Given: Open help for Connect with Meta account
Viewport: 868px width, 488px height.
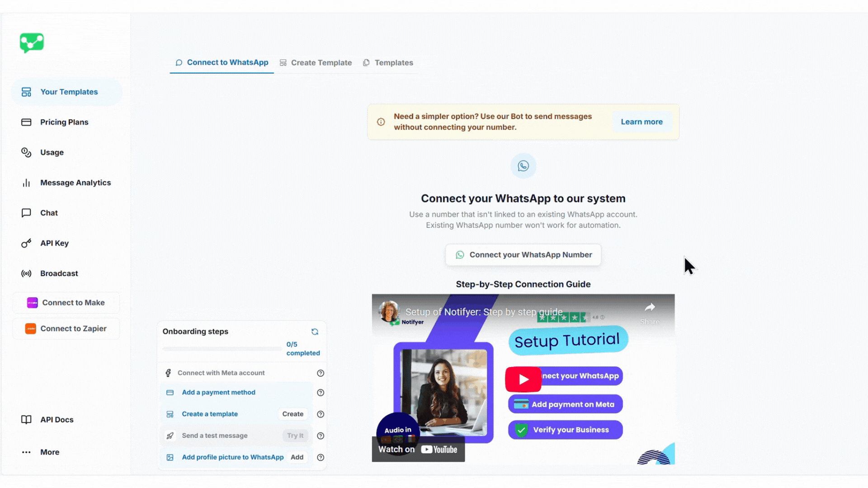Looking at the screenshot, I should click(321, 373).
